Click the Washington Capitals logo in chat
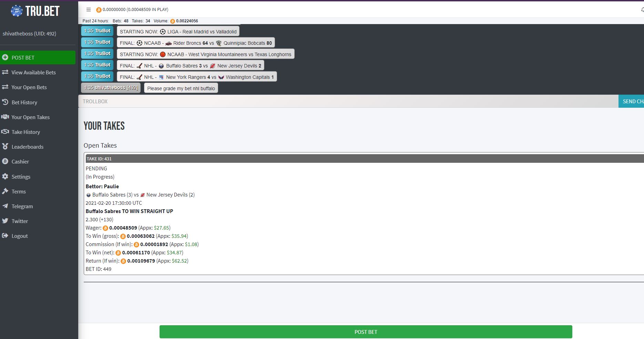The height and width of the screenshot is (339, 644). tap(221, 77)
